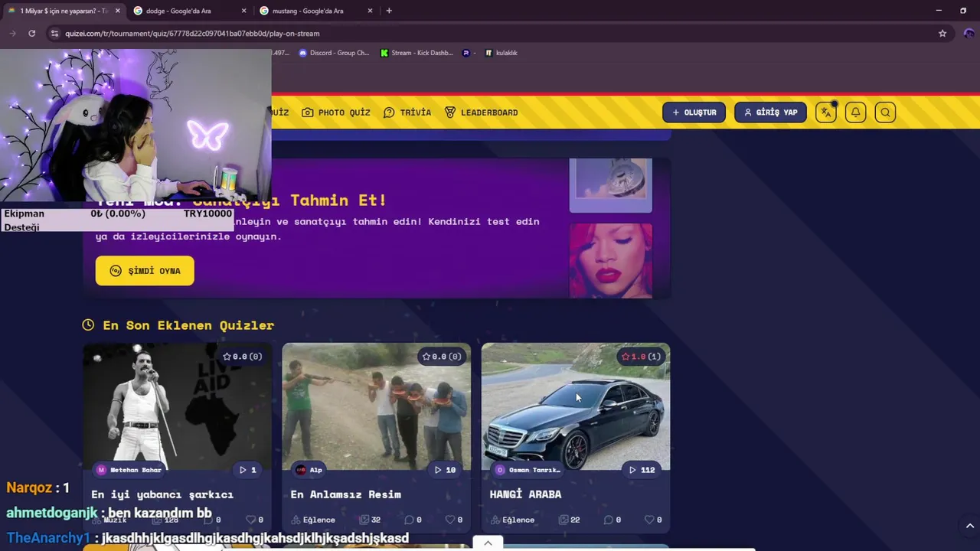The width and height of the screenshot is (980, 551).
Task: Open the 'En Anlamsız Resim' quiz title
Action: 346,494
